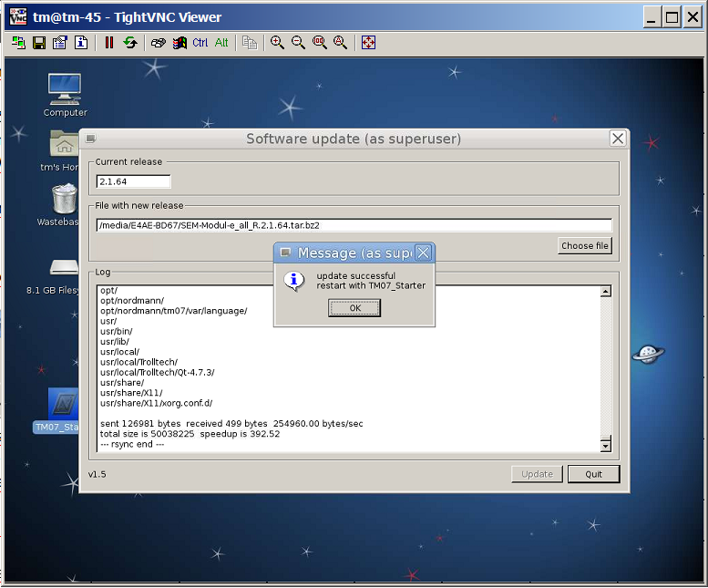
Task: Click the Quit button
Action: pyautogui.click(x=594, y=474)
